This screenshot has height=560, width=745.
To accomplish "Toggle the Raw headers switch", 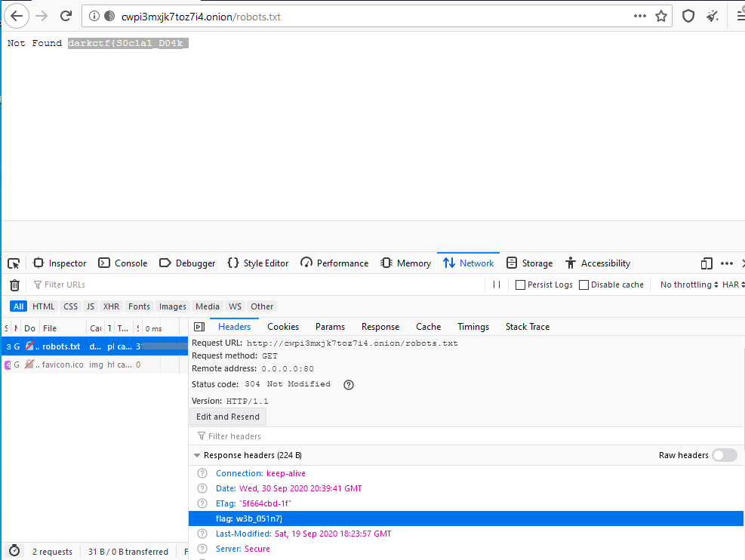I will coord(725,455).
